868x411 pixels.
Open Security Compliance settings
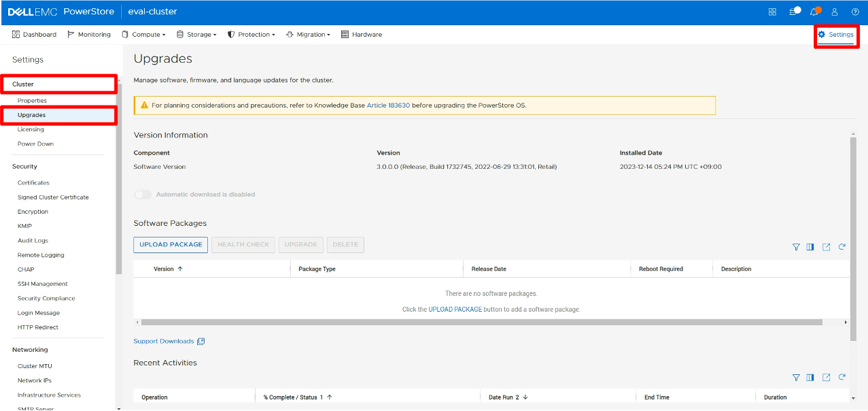tap(46, 299)
